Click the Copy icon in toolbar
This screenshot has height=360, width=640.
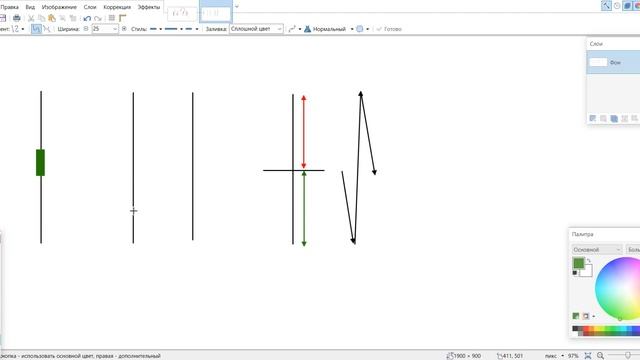click(42, 18)
